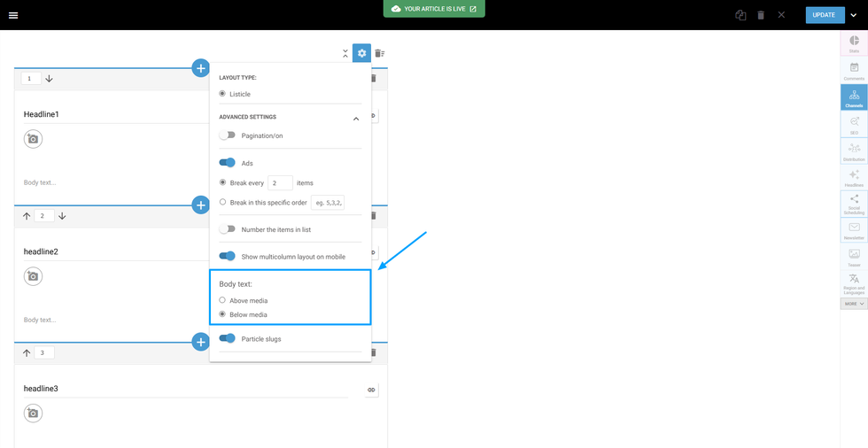
Task: Click the trash icon in top bar
Action: coord(761,15)
